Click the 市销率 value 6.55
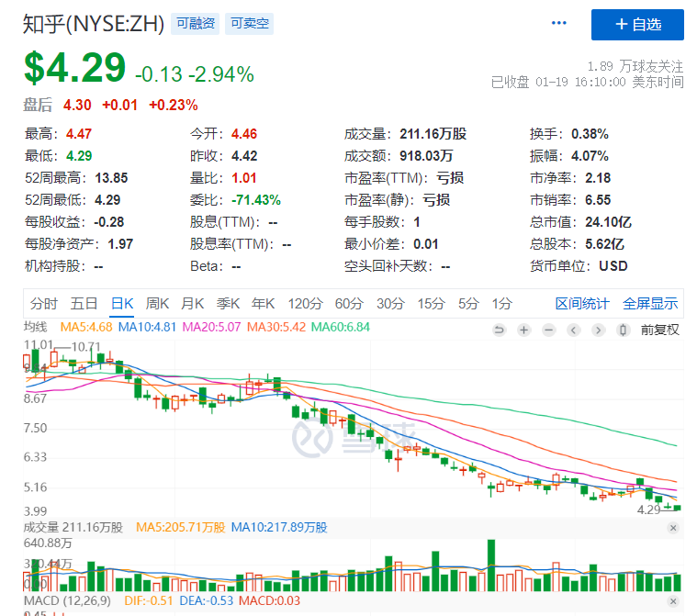This screenshot has width=697, height=616. 598,200
